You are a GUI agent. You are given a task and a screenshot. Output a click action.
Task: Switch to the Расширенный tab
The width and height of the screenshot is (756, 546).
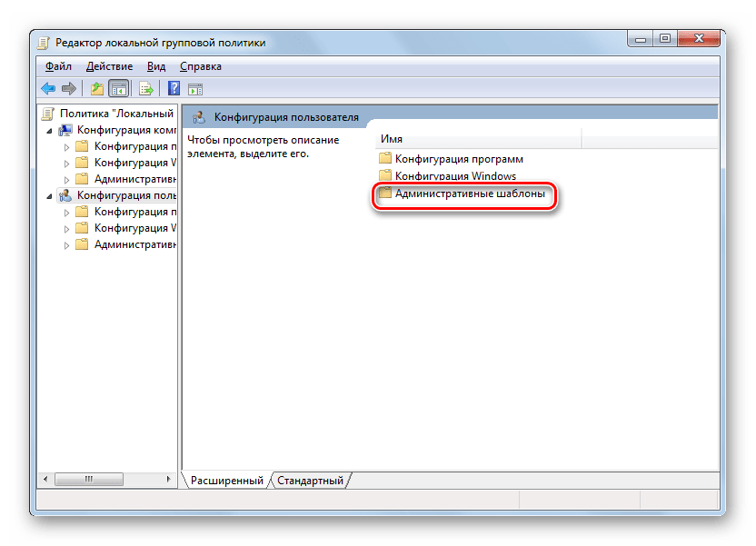click(x=226, y=481)
